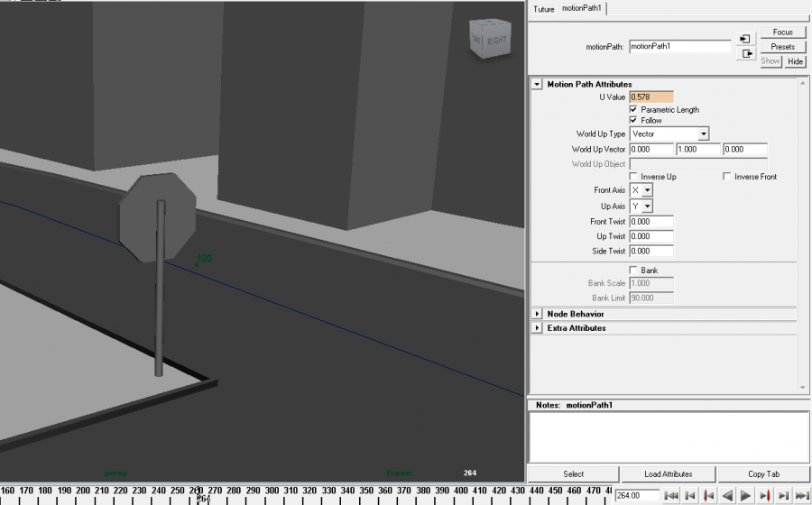Select the motionPath1 tab
812x505 pixels.
pos(583,9)
